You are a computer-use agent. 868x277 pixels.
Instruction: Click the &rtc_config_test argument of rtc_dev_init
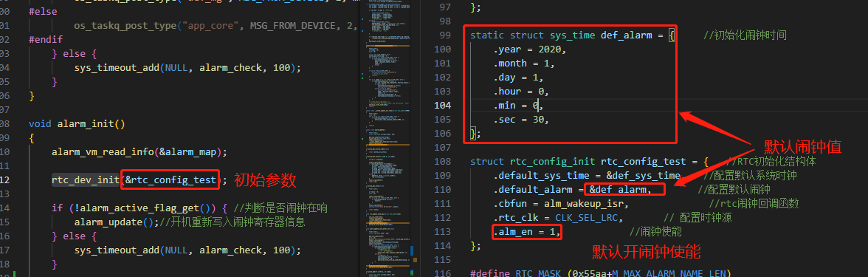(x=171, y=179)
